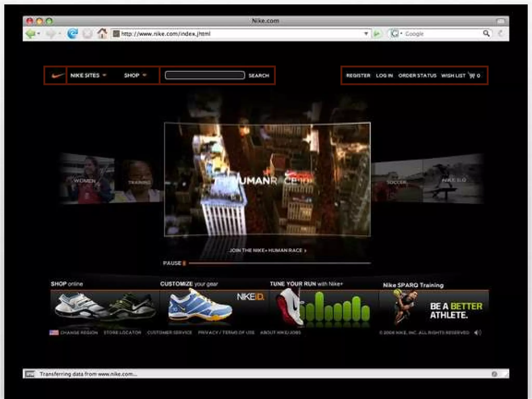Open the shopping cart icon
532x399 pixels.
(x=471, y=75)
